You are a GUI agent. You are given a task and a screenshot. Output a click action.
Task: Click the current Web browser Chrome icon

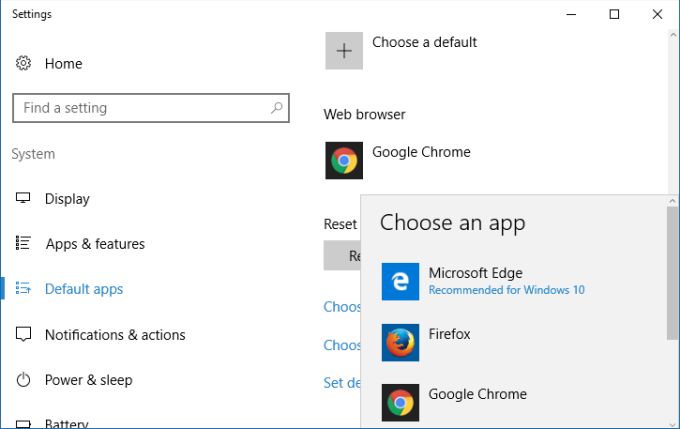pyautogui.click(x=344, y=160)
